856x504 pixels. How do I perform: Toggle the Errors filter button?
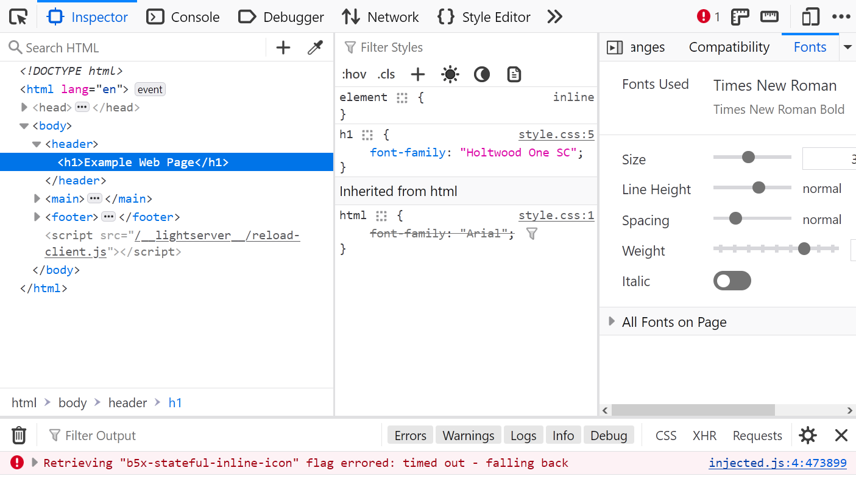pyautogui.click(x=410, y=435)
